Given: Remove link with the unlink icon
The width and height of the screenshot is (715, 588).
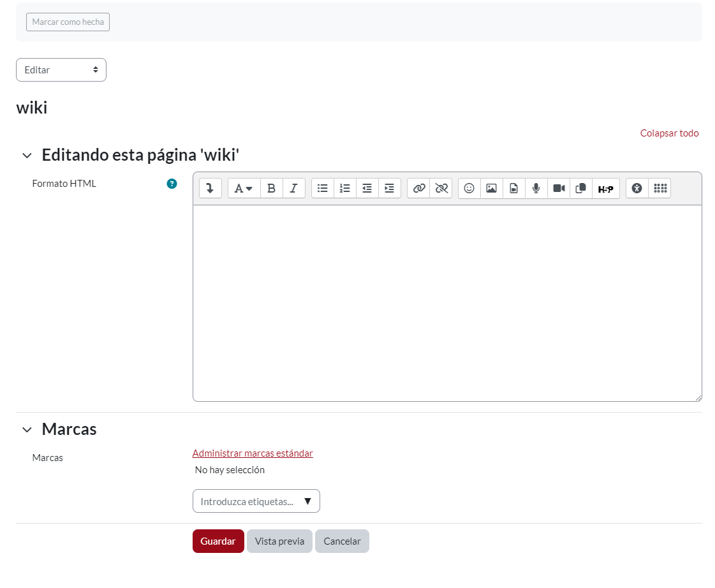Looking at the screenshot, I should (x=441, y=188).
